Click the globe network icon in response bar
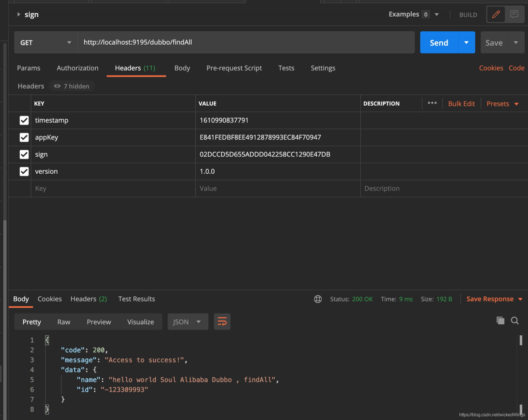This screenshot has width=528, height=420. pyautogui.click(x=318, y=299)
